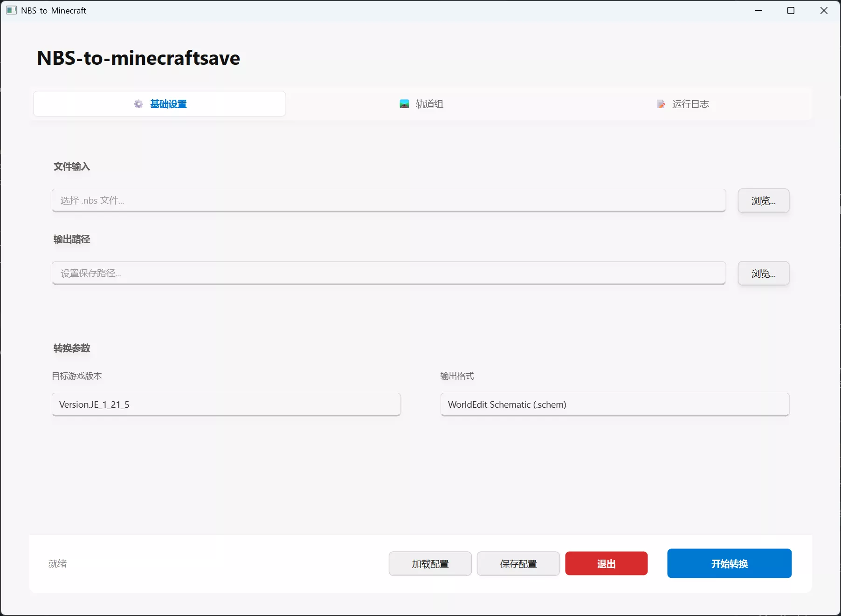Start conversion with the blue 开始转换 button
Screen dimensions: 841x616
point(729,563)
